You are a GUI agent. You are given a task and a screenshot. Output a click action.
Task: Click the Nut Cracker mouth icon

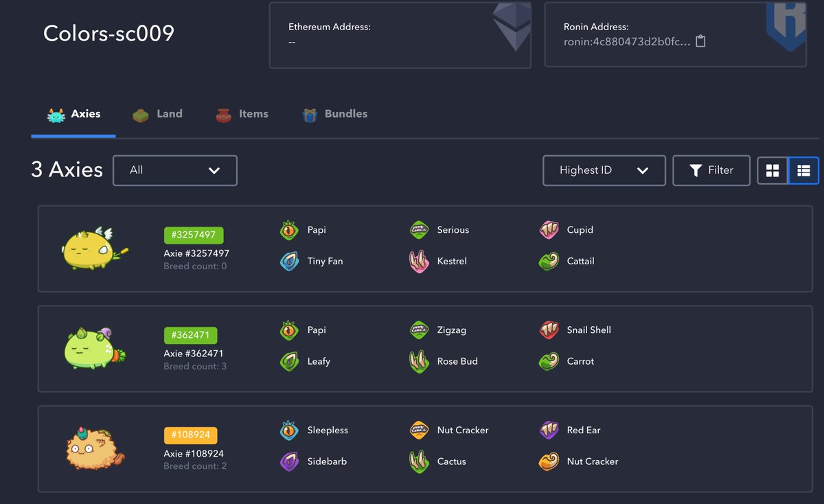coord(419,431)
